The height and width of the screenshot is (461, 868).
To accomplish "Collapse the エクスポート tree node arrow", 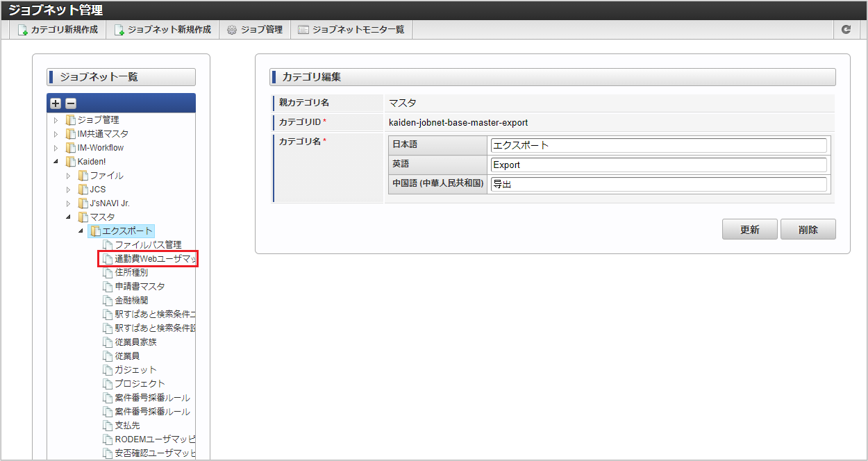I will (81, 231).
